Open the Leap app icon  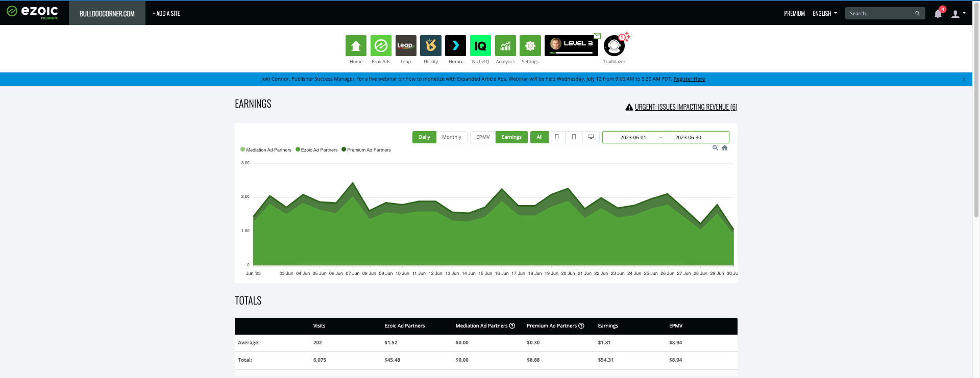coord(406,46)
